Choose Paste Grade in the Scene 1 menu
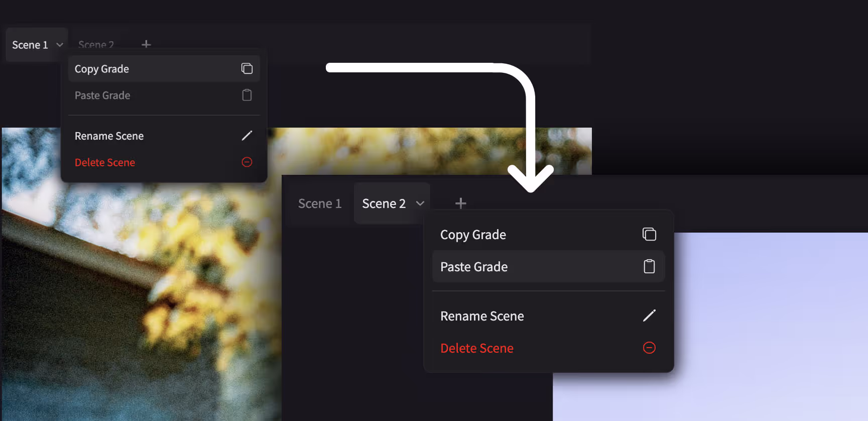The width and height of the screenshot is (868, 421). click(164, 95)
